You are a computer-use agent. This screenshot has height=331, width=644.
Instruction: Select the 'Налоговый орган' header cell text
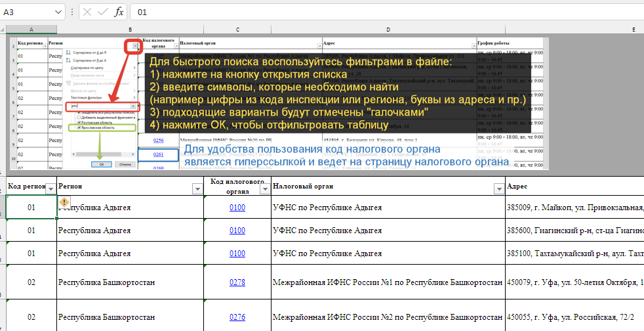point(303,187)
